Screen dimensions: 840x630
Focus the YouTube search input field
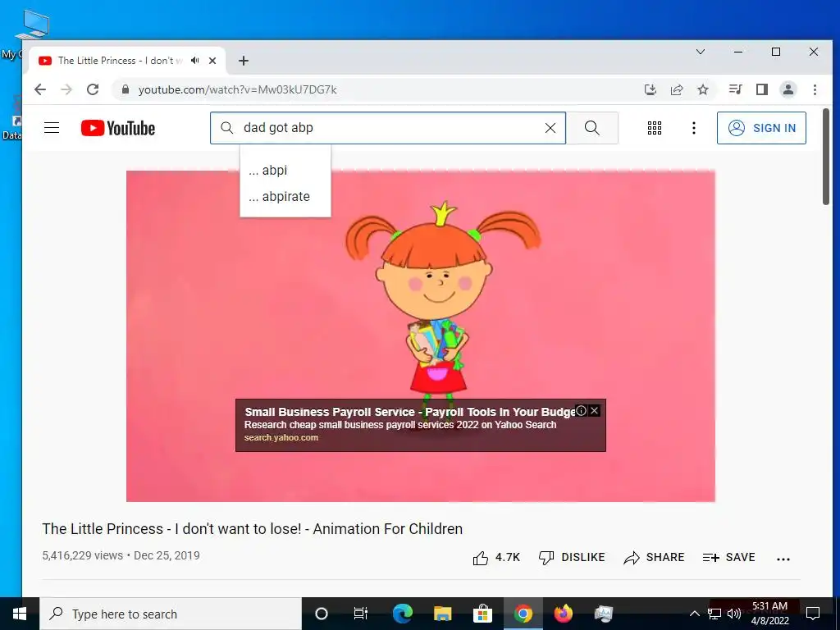(x=388, y=128)
